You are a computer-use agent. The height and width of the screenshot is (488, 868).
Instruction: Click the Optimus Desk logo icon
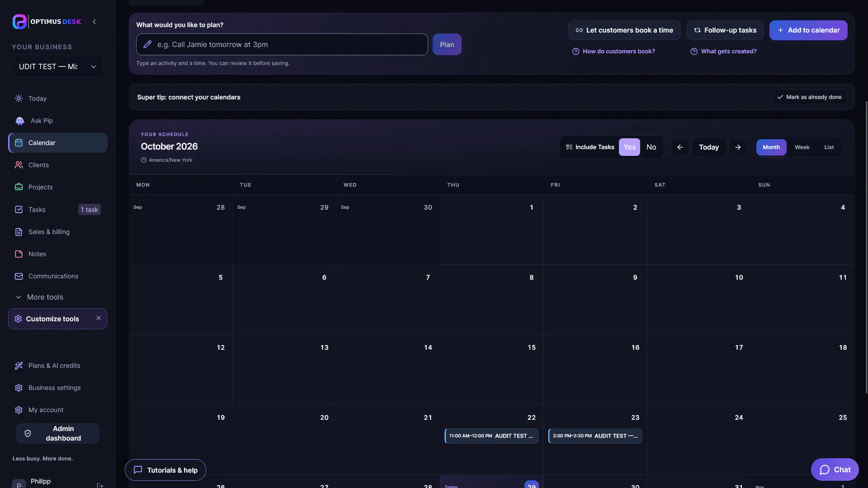[x=19, y=22]
